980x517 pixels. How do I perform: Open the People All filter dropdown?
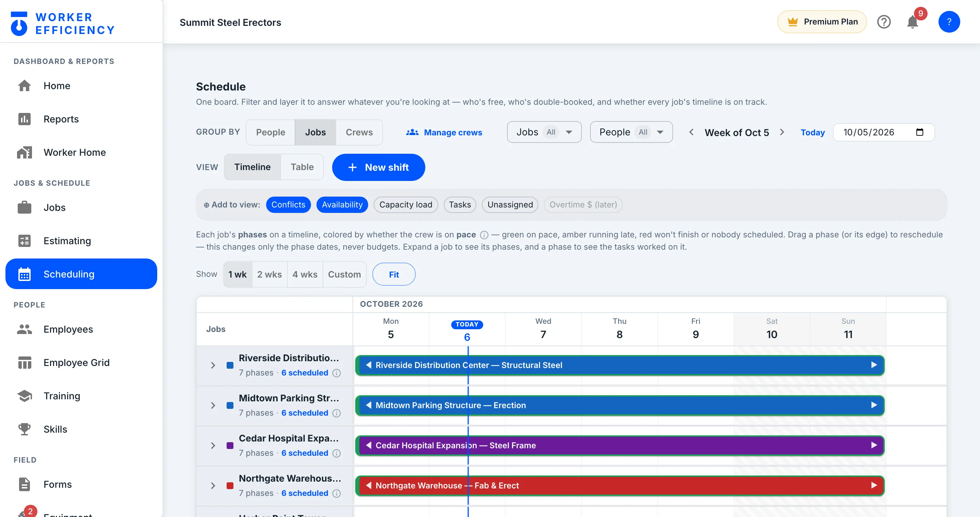click(631, 132)
